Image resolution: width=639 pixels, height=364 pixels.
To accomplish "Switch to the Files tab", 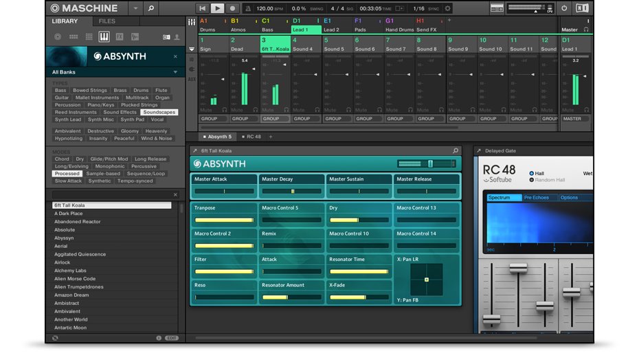I will [x=107, y=21].
